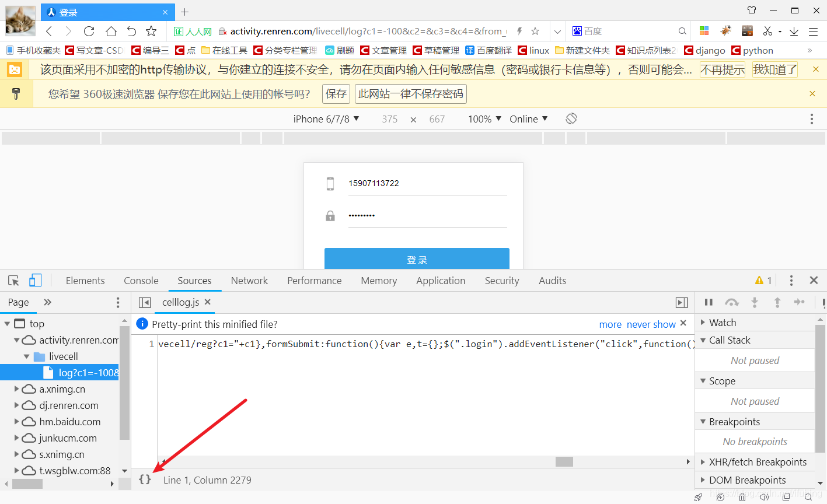Image resolution: width=827 pixels, height=504 pixels.
Task: Click the 'more' pretty-print link
Action: (x=610, y=324)
